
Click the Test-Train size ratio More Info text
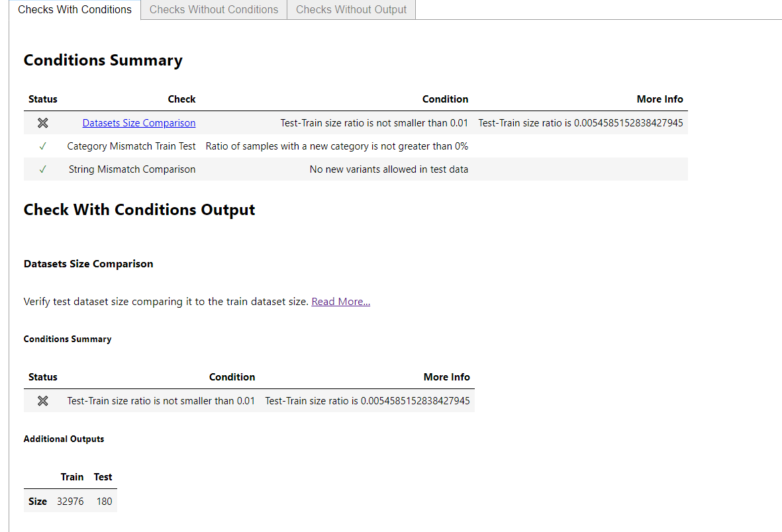click(584, 122)
